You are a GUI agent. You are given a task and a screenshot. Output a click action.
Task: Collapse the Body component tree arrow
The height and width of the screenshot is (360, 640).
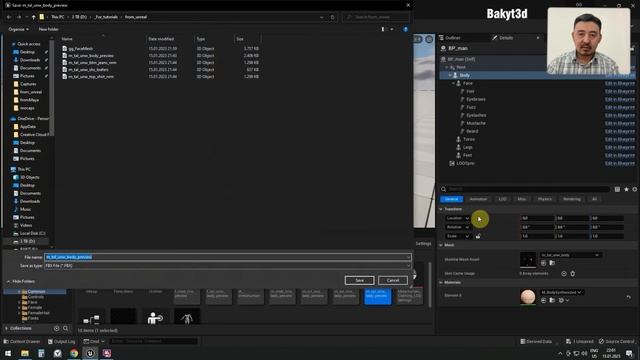[x=449, y=76]
